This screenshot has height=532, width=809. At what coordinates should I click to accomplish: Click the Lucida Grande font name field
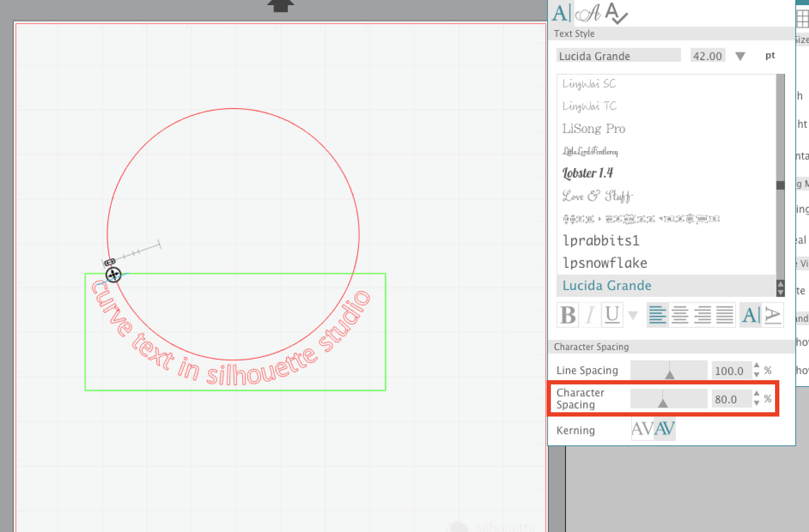tap(618, 56)
